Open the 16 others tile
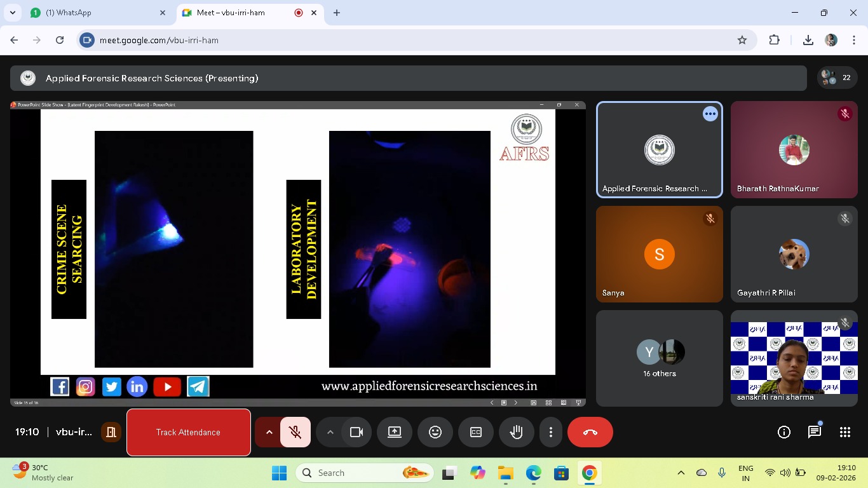The image size is (868, 488). [x=660, y=358]
